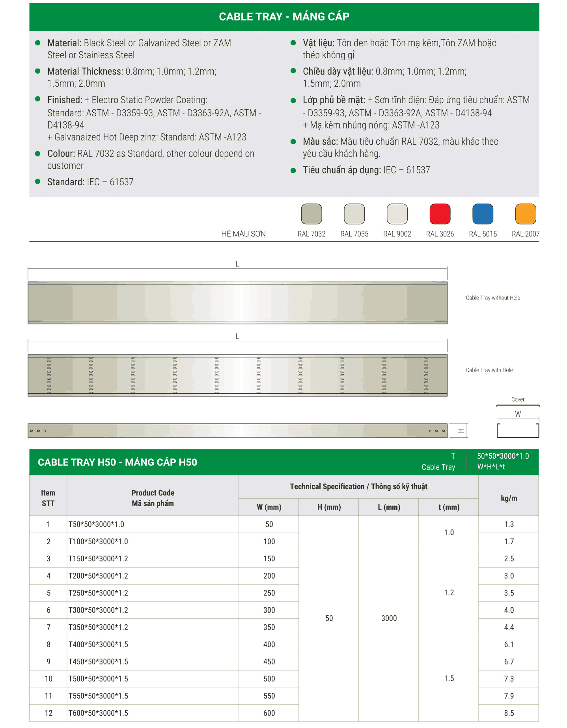Select product code T250*50*3000*1.2
567x728 pixels.
tap(98, 593)
